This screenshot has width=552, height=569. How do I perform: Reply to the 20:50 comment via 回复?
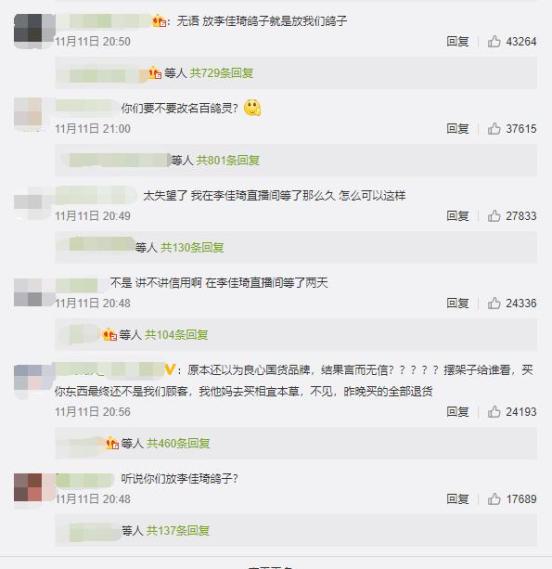(x=458, y=41)
